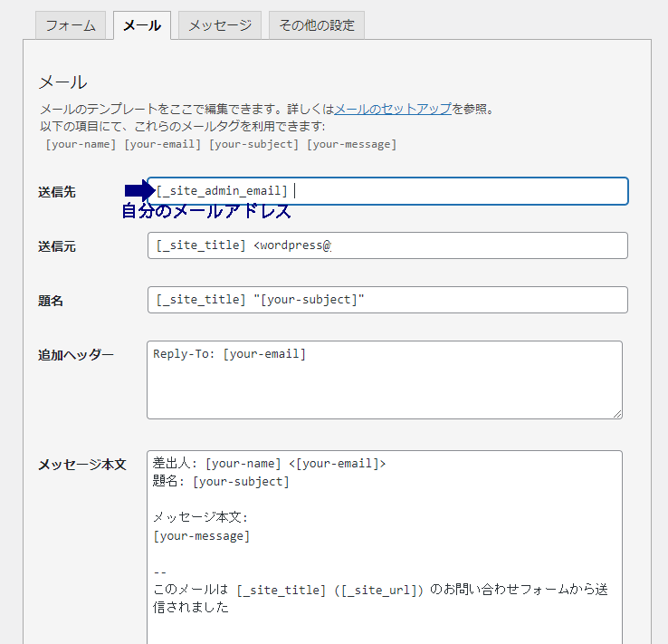Switch to the フォーム tab
The height and width of the screenshot is (644, 668).
coord(71,25)
